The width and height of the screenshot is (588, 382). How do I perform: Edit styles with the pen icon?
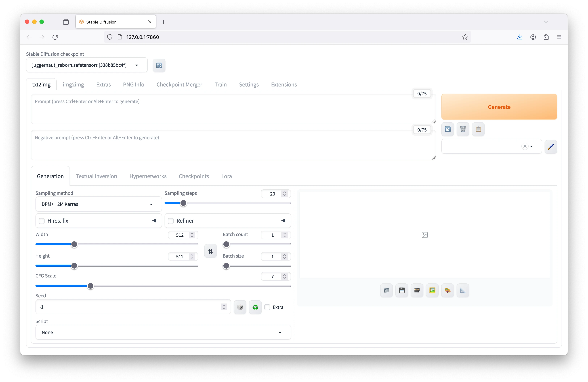551,147
